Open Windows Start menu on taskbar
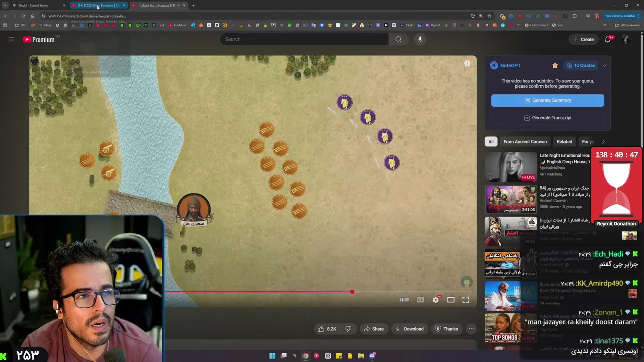644x362 pixels. pos(272,356)
